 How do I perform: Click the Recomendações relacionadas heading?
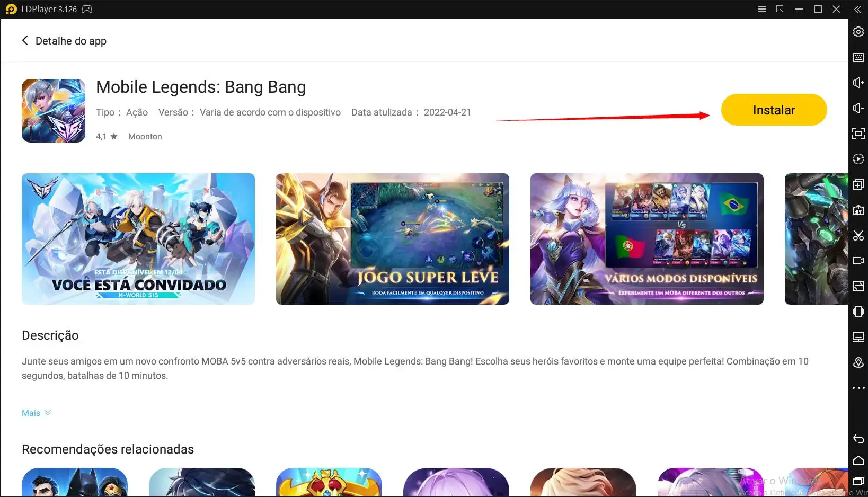pos(108,449)
